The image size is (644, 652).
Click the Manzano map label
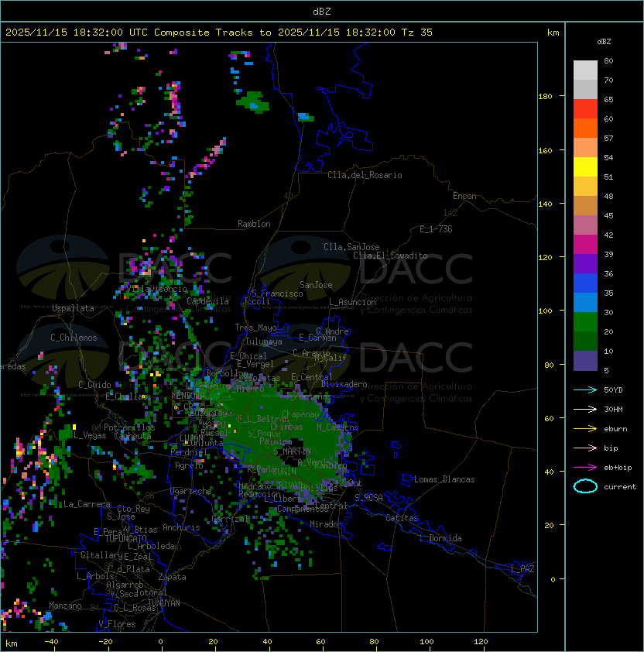point(65,606)
